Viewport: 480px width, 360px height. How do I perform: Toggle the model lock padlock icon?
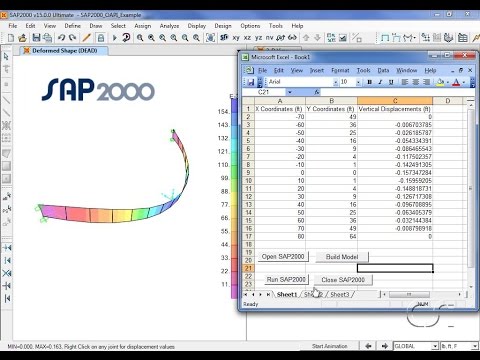tap(100, 38)
